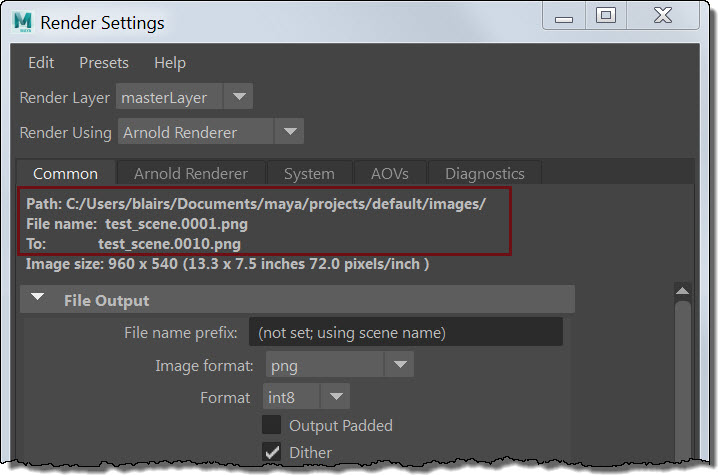Switch to the AOVs tab
The image size is (718, 475).
point(390,173)
